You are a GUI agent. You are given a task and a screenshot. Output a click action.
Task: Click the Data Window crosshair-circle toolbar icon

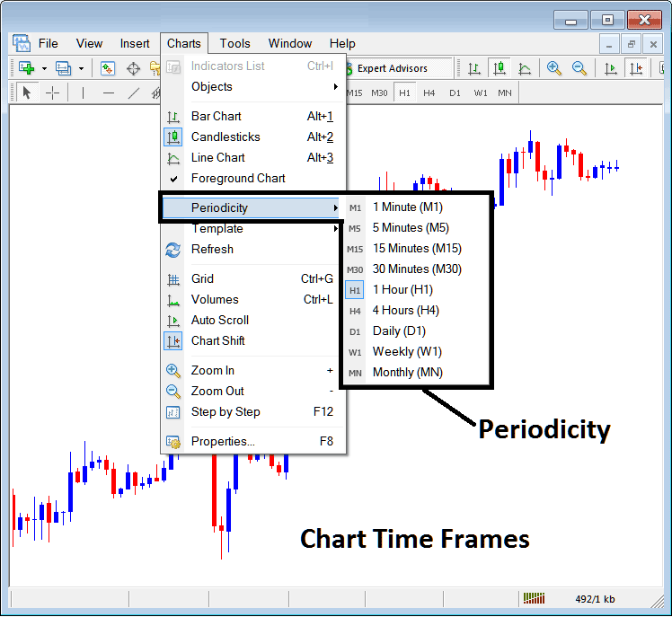pos(133,68)
